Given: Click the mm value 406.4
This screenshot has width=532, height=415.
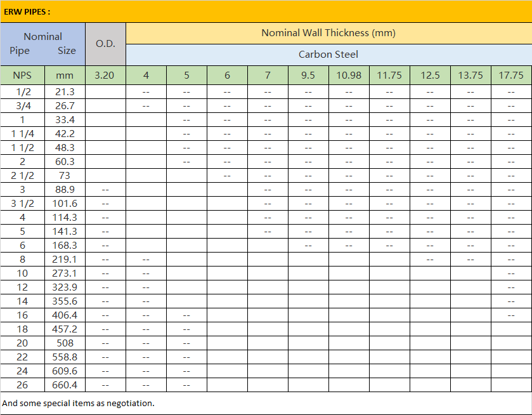Looking at the screenshot, I should pos(65,315).
